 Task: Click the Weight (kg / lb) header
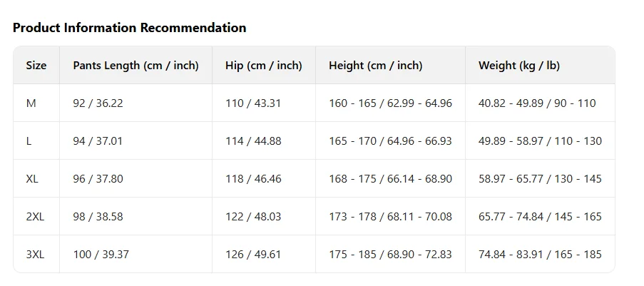[x=518, y=66]
